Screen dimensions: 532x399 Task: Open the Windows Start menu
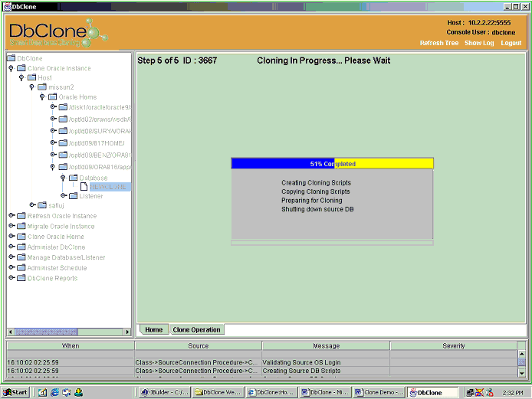tap(15, 392)
